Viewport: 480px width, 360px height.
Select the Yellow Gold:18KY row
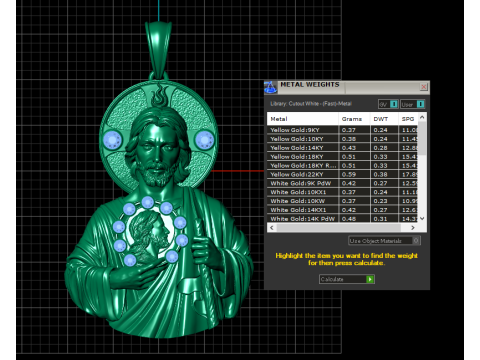(342, 157)
